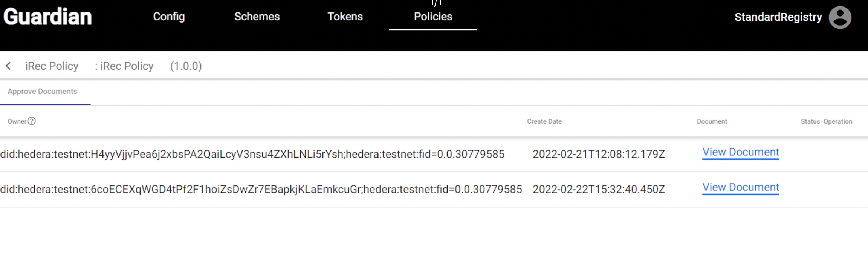
Task: Select the Policies menu item
Action: point(433,17)
